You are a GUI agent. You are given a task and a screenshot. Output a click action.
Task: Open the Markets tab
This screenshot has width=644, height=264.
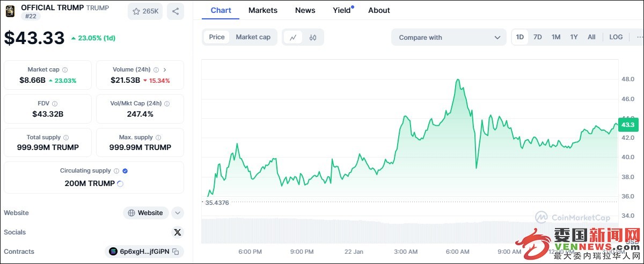[263, 10]
